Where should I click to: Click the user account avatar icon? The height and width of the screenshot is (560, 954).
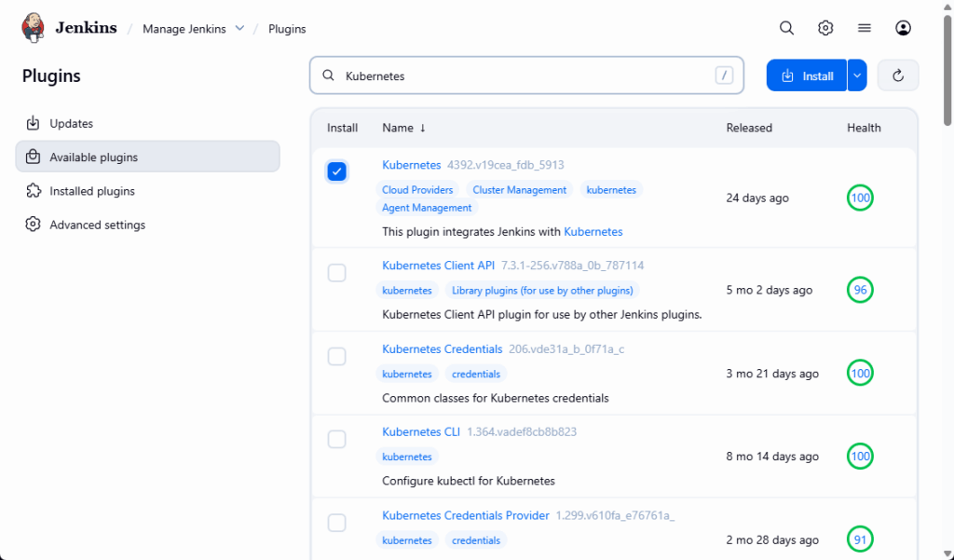903,28
